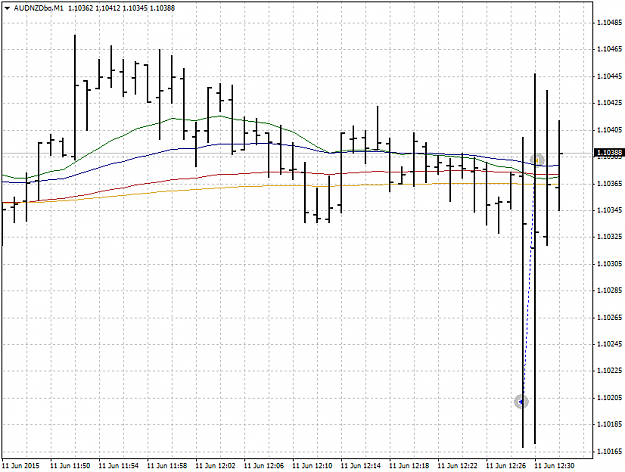Image resolution: width=625 pixels, height=472 pixels.
Task: Click the 1.10345 price axis label
Action: (610, 210)
